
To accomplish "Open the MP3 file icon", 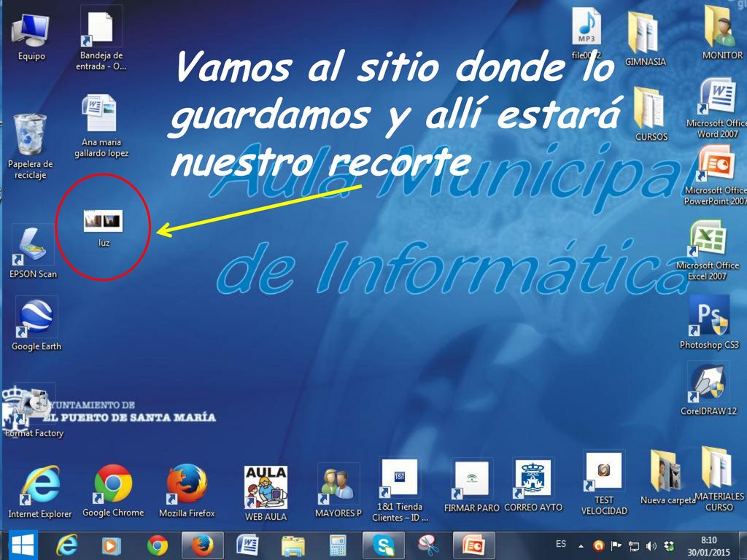I will [587, 34].
